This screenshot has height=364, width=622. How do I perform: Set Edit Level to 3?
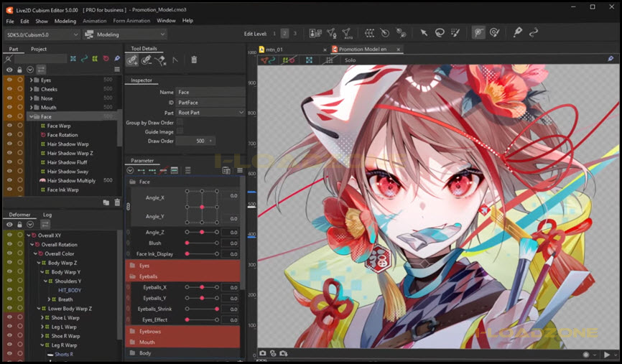tap(294, 34)
